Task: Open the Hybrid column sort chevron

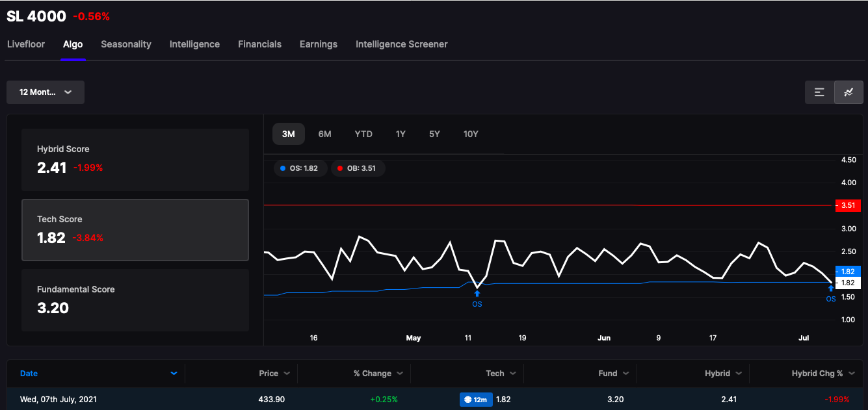Action: pyautogui.click(x=739, y=374)
